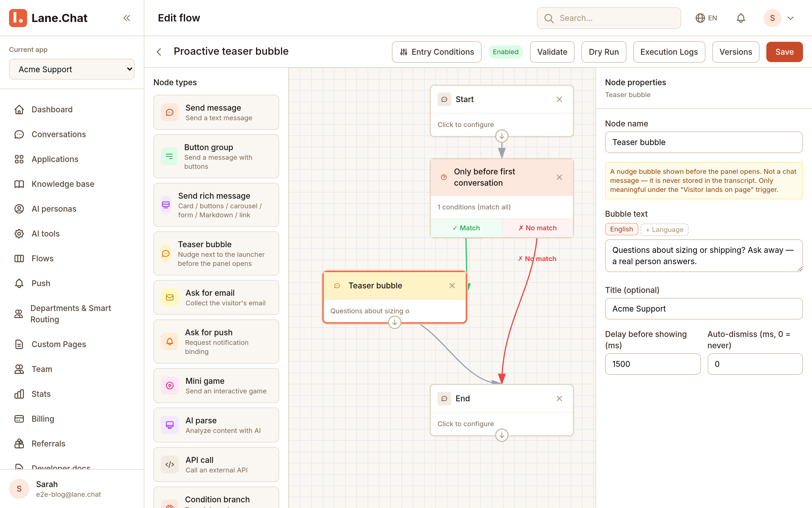Click the Billing card icon

19,419
